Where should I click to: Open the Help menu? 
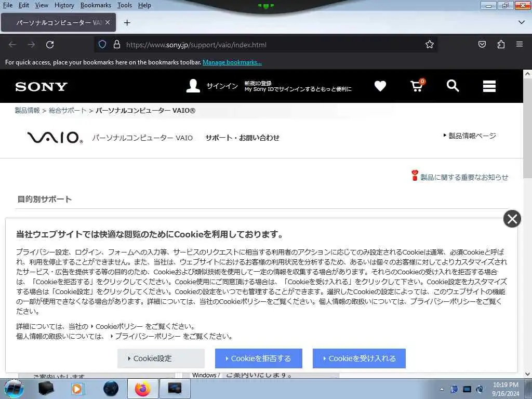pyautogui.click(x=144, y=5)
